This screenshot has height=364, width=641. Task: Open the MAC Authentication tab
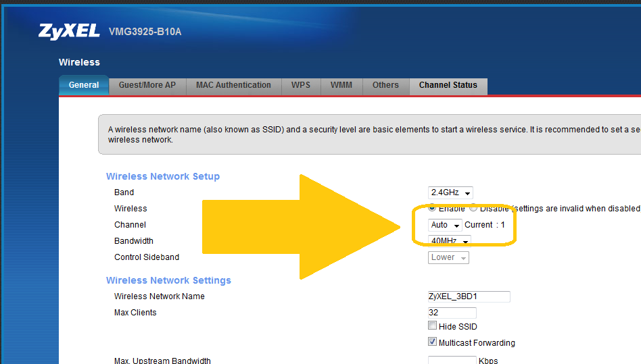(x=233, y=85)
